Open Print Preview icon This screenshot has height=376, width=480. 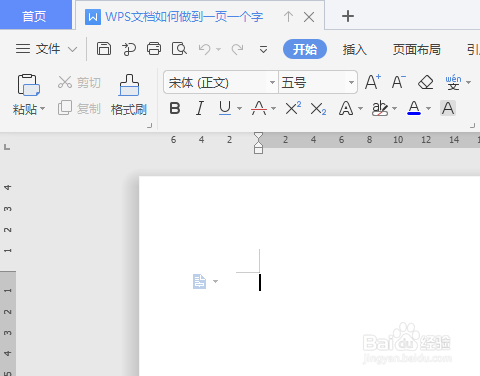pos(179,49)
